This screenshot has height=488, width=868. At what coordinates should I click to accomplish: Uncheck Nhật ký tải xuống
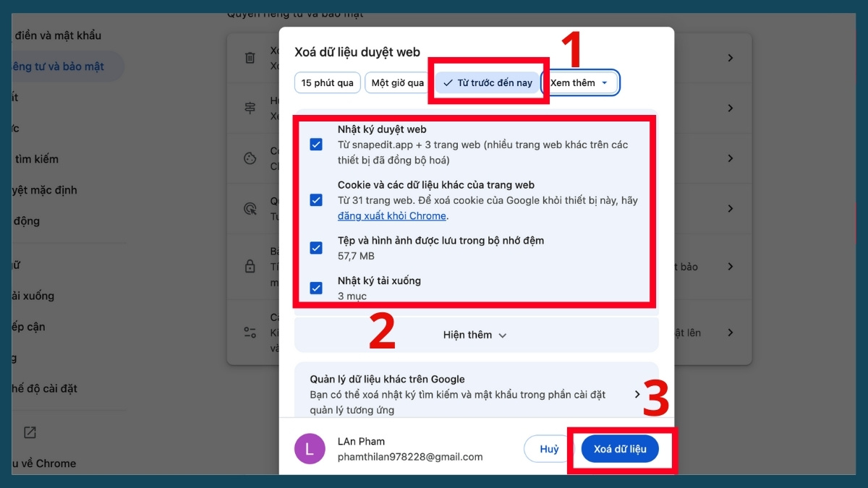(x=315, y=288)
